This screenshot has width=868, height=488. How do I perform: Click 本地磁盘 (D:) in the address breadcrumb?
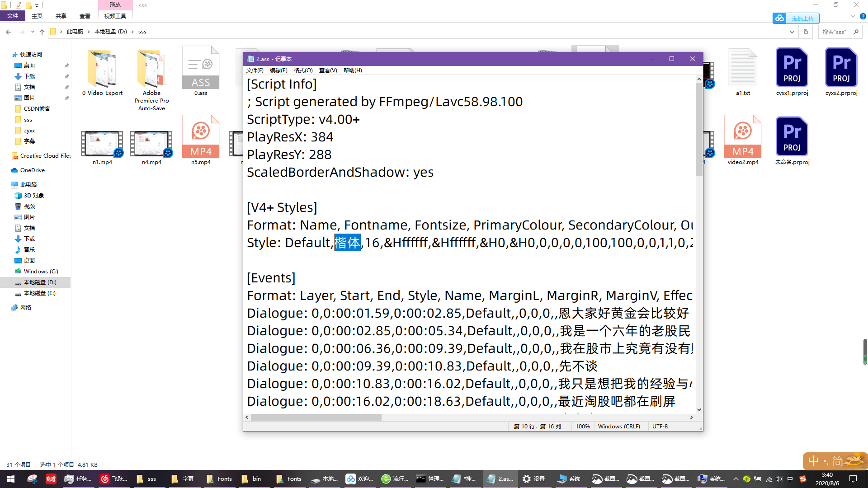[x=111, y=32]
